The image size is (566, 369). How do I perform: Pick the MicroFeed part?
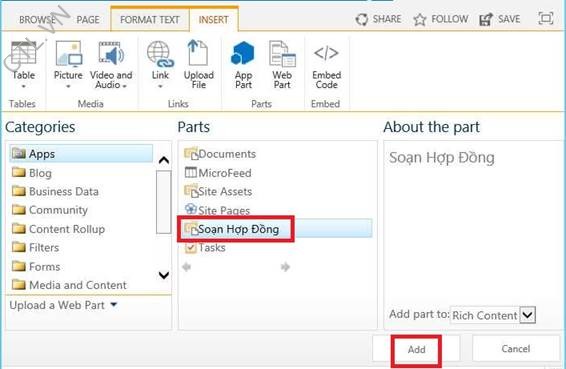pyautogui.click(x=218, y=173)
